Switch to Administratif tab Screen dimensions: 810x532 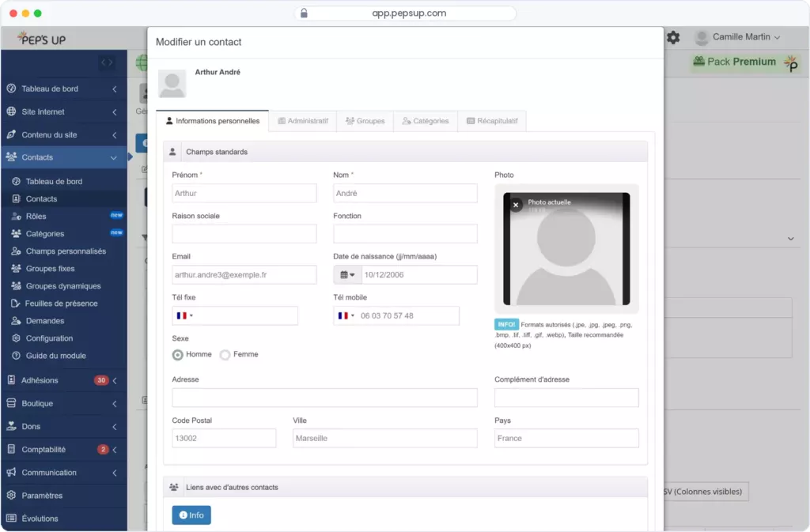[303, 121]
